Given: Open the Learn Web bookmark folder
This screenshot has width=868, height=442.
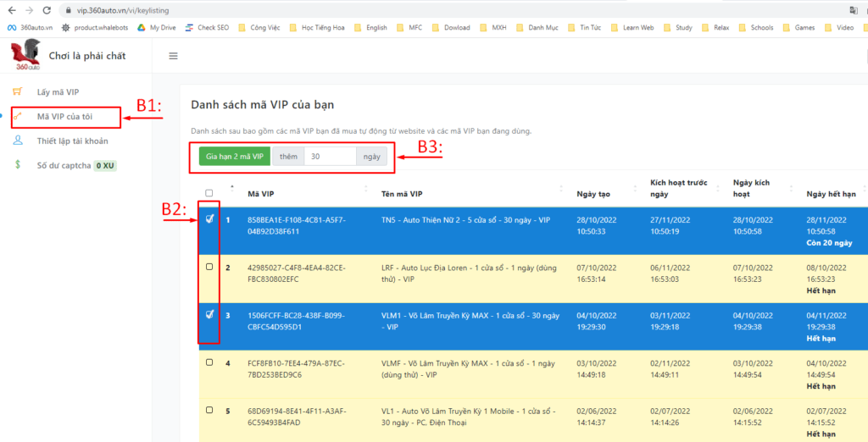Looking at the screenshot, I should point(632,27).
